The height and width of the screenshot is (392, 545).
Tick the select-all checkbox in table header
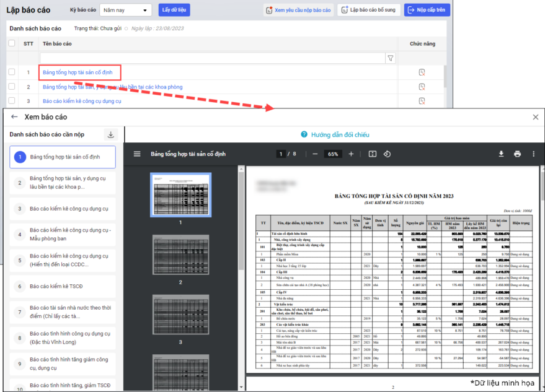(12, 43)
